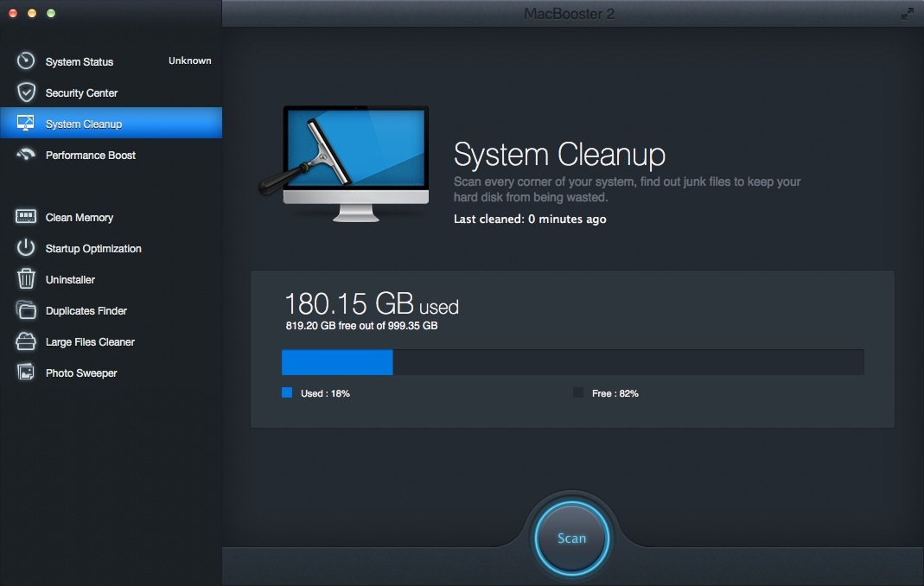Toggle fullscreen with the top-right arrows icon
This screenshot has height=586, width=924.
(x=907, y=14)
